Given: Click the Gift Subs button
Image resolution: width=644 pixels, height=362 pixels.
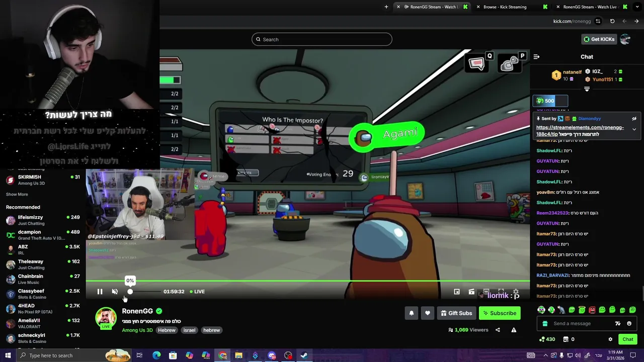Looking at the screenshot, I should pos(456,313).
